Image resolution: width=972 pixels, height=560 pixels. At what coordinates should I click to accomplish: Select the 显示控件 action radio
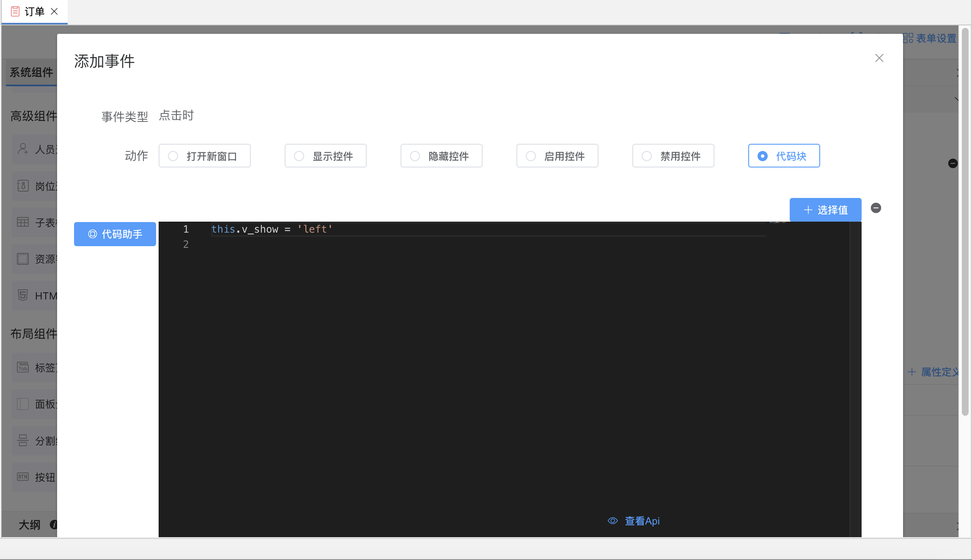pyautogui.click(x=299, y=156)
